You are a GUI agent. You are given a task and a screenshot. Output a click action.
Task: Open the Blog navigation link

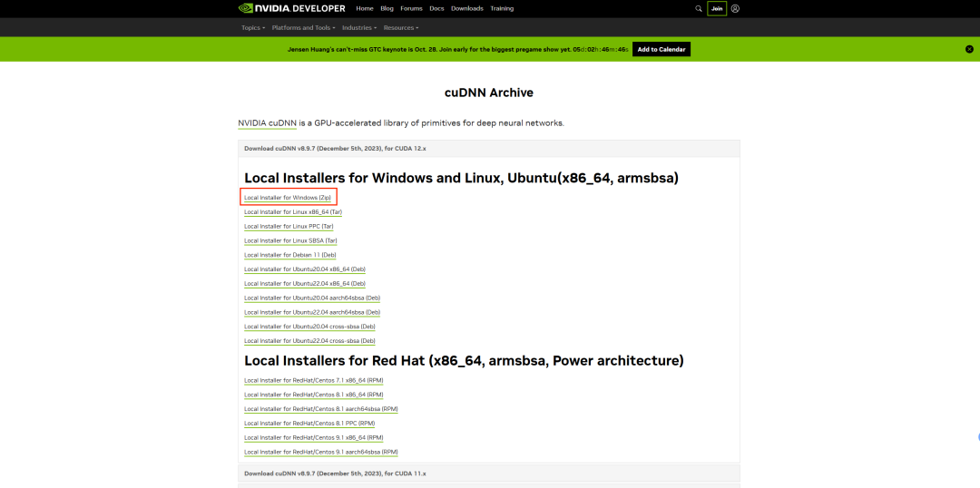tap(387, 9)
